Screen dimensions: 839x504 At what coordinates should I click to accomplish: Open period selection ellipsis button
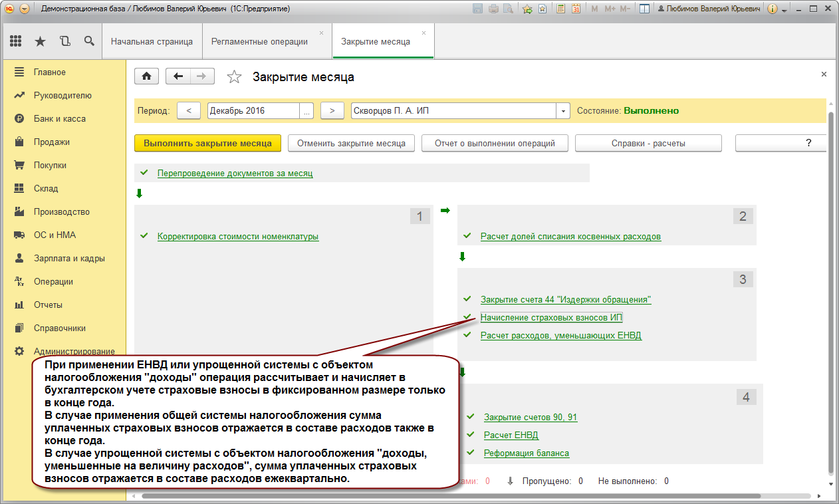click(x=306, y=111)
